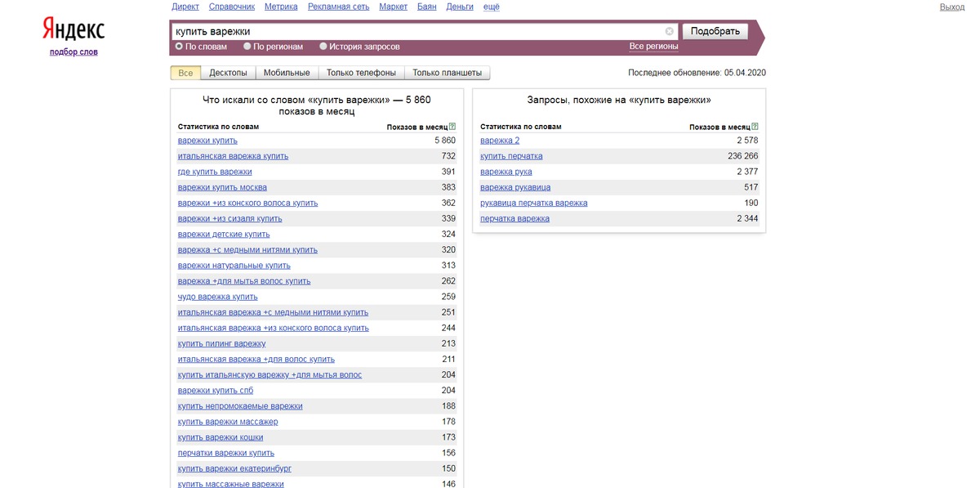Select the Только телефоны tab

point(361,73)
